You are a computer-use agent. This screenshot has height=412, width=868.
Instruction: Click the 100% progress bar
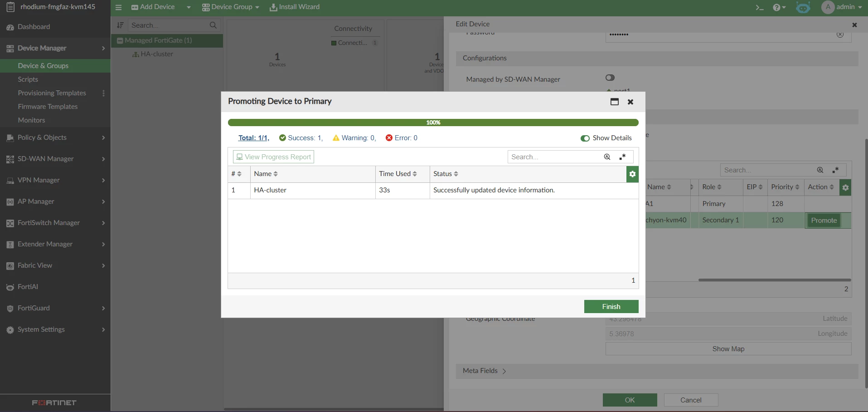click(433, 123)
